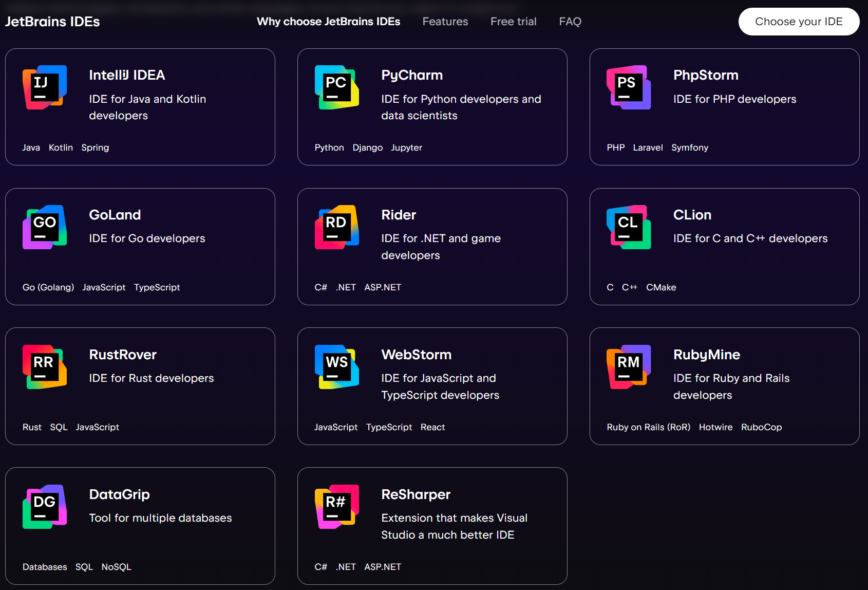
Task: Click the .NET tag in ReSharper card
Action: [346, 567]
